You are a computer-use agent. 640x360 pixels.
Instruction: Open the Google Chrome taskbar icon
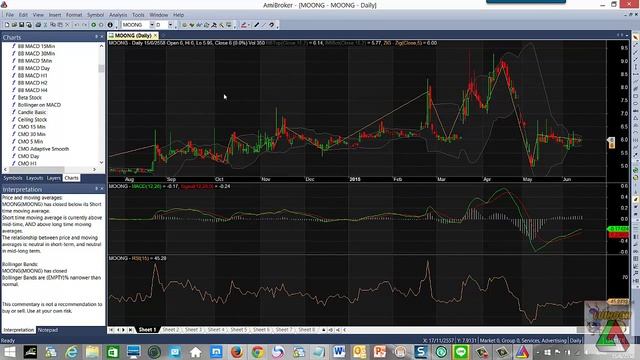258,351
